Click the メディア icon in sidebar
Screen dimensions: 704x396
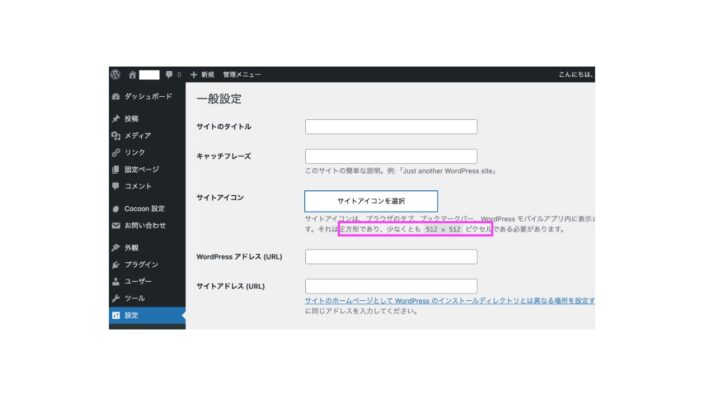pos(116,136)
